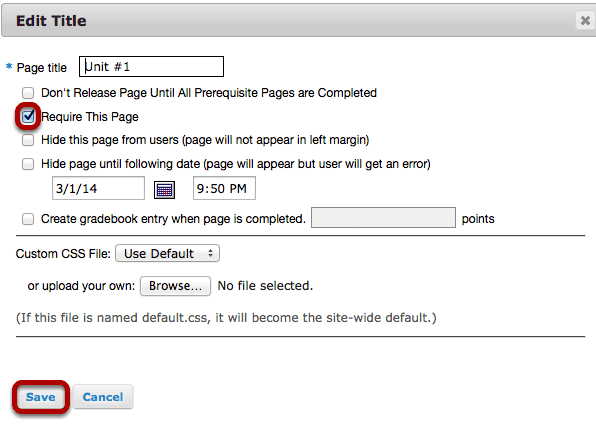This screenshot has width=596, height=443.
Task: Select the 3/1/14 date field
Action: (x=98, y=188)
